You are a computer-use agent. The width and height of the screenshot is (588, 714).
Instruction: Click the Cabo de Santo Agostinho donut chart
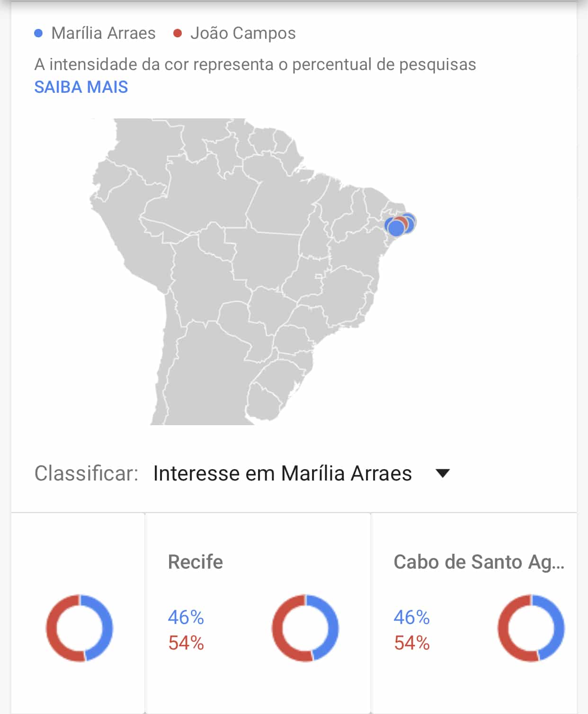[x=531, y=628]
